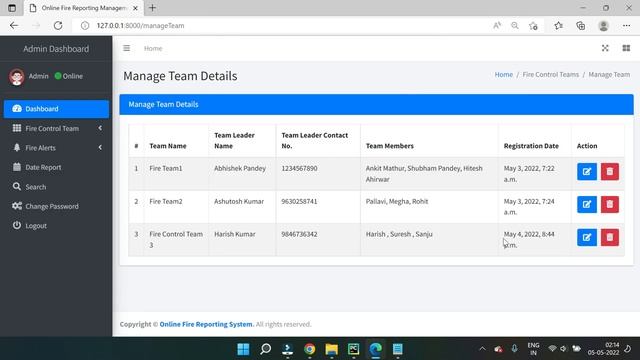Open PyCharm from the taskbar
Viewport: 640px width, 360px height.
click(x=353, y=349)
